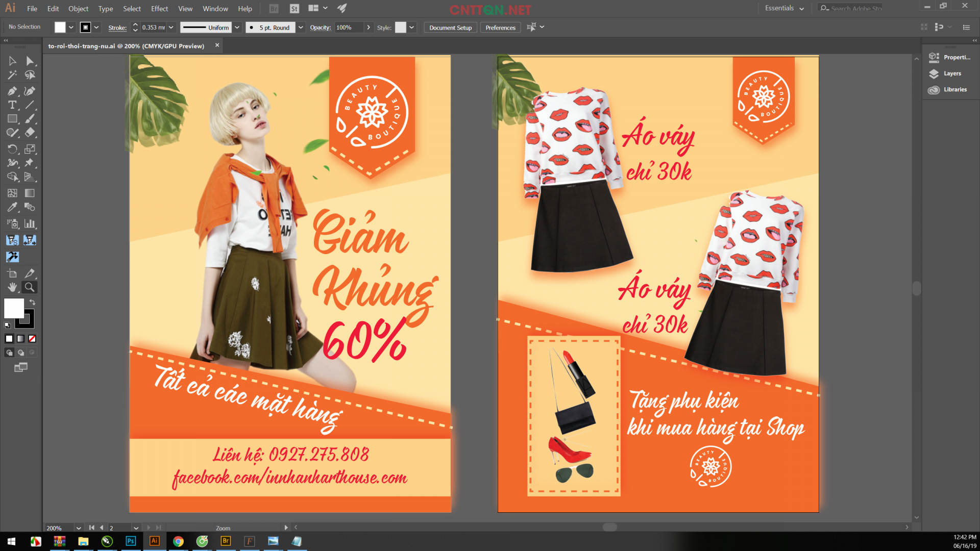Select the Eyedropper tool
Image resolution: width=980 pixels, height=551 pixels.
[12, 207]
